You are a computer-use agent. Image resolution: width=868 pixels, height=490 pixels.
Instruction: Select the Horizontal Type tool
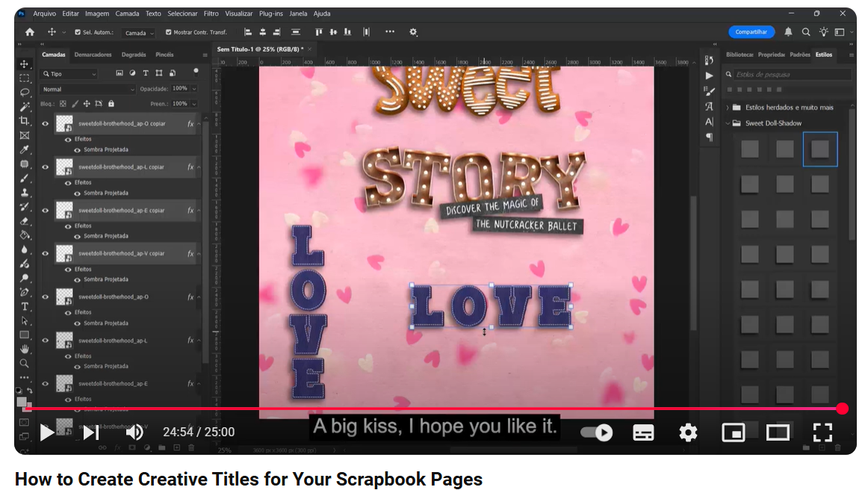pyautogui.click(x=25, y=307)
